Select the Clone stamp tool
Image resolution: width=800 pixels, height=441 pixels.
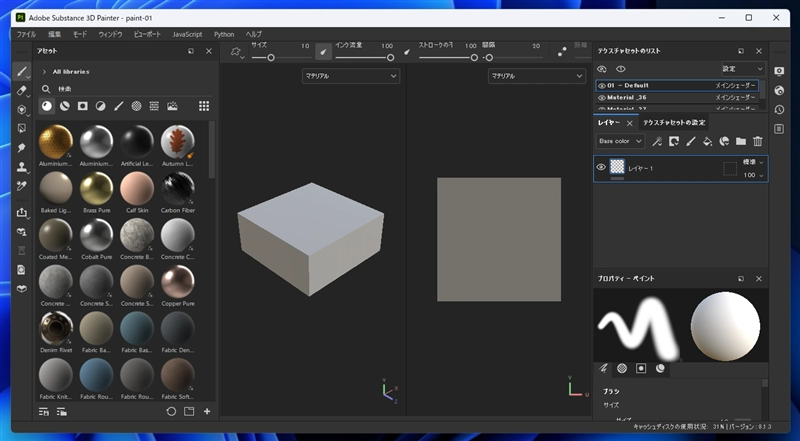point(21,167)
